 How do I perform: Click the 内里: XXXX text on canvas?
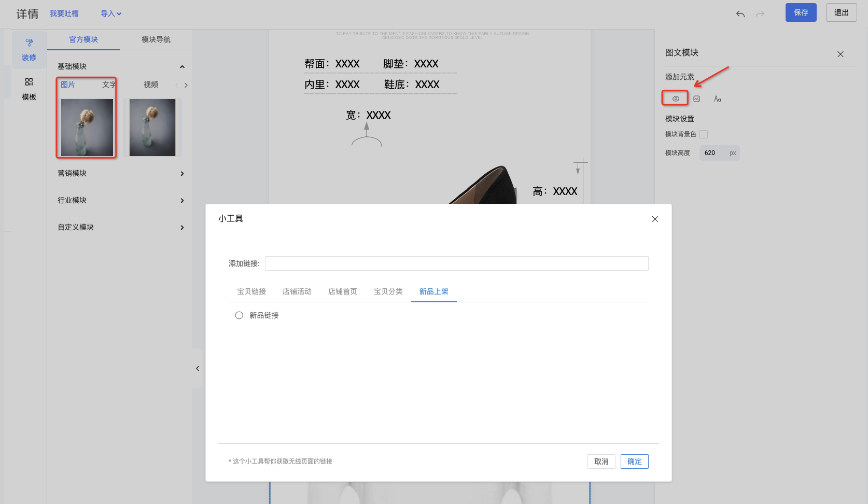click(332, 85)
